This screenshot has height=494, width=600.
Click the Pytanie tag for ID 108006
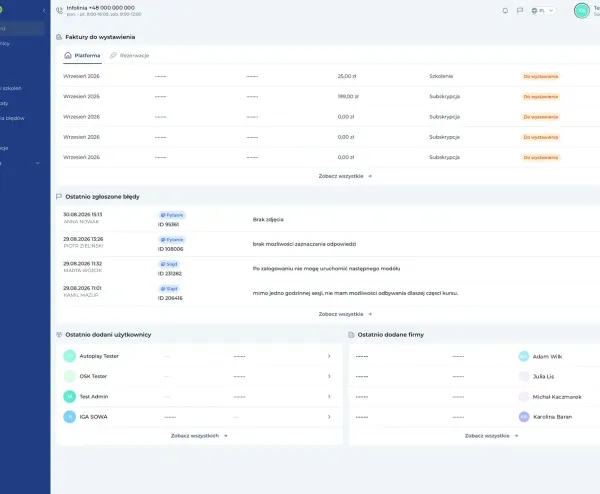click(172, 240)
